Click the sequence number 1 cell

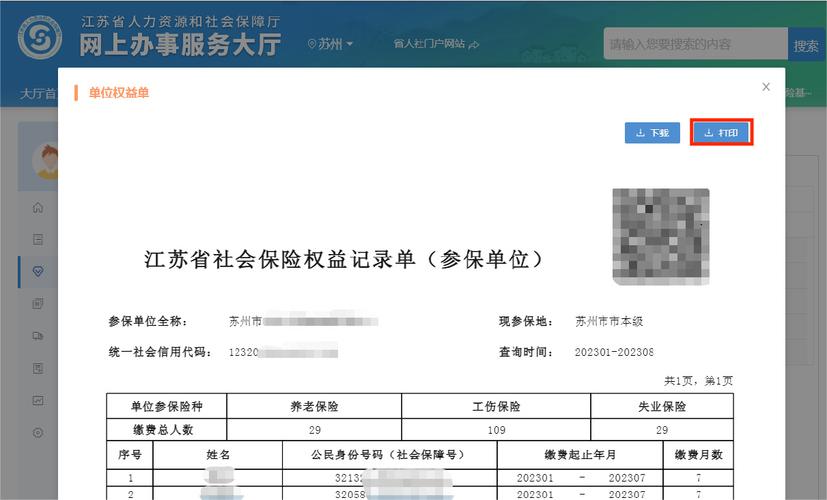coord(130,478)
